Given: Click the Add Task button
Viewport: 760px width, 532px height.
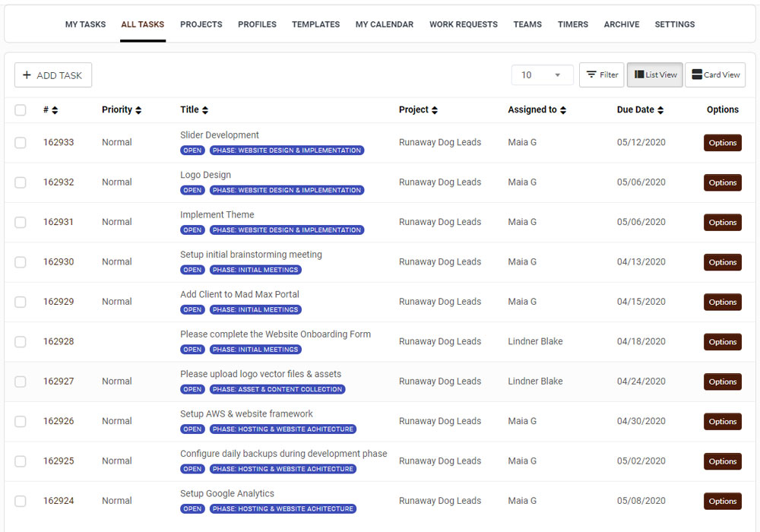Looking at the screenshot, I should [x=53, y=75].
